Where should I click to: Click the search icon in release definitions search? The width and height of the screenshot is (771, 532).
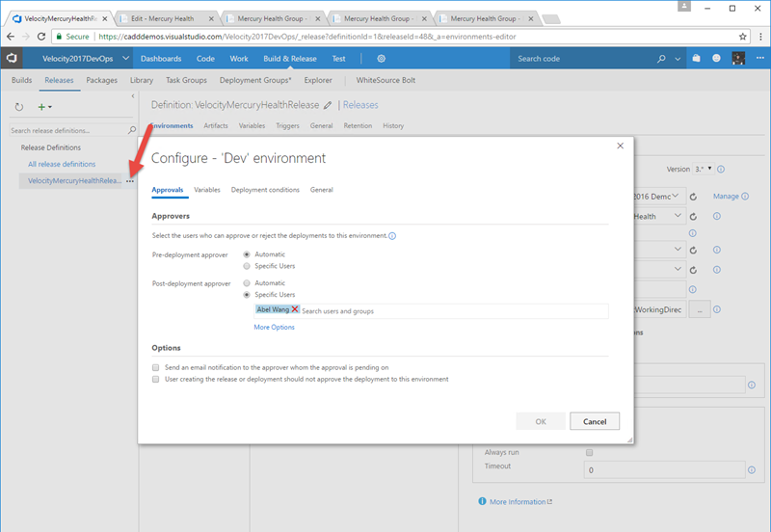132,130
